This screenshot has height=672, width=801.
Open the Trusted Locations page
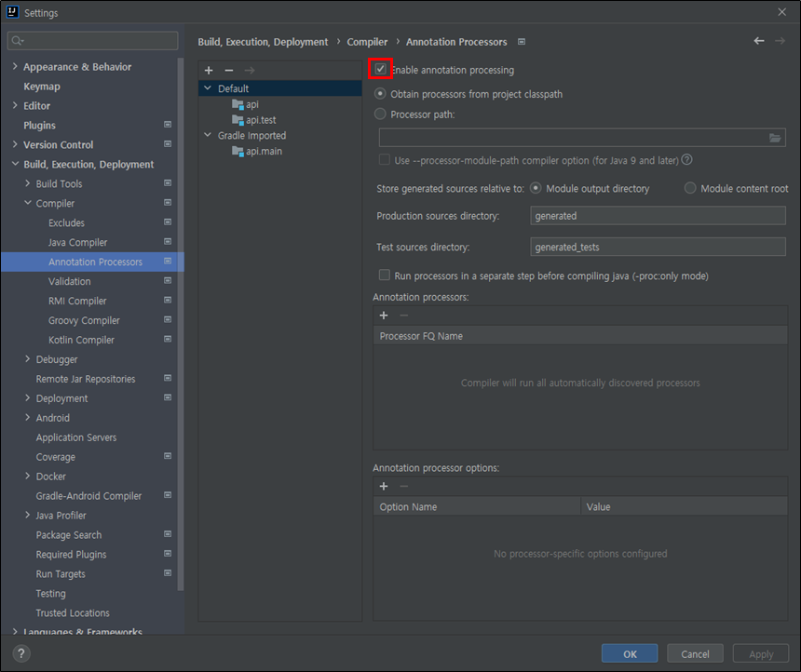click(73, 612)
